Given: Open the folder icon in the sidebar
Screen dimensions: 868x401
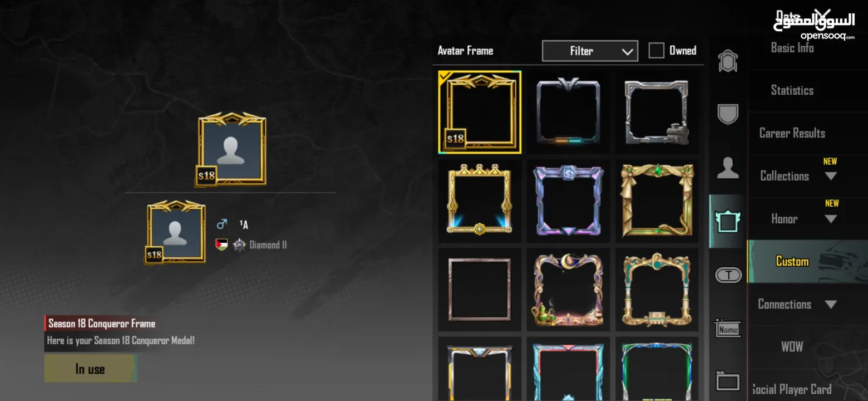Looking at the screenshot, I should tap(728, 382).
